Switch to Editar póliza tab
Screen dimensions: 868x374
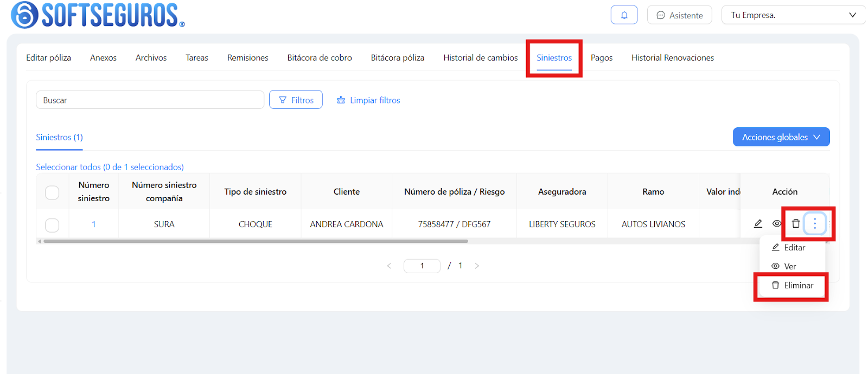pos(48,57)
